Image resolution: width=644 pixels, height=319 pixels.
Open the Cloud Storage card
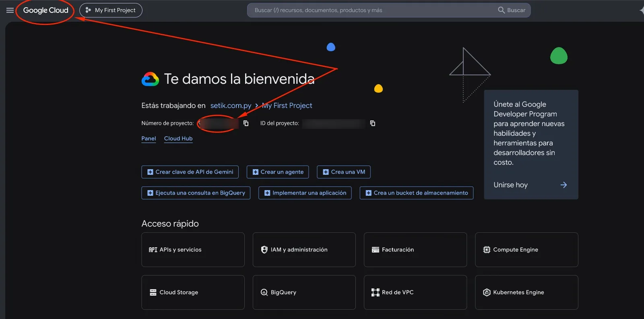coord(193,292)
